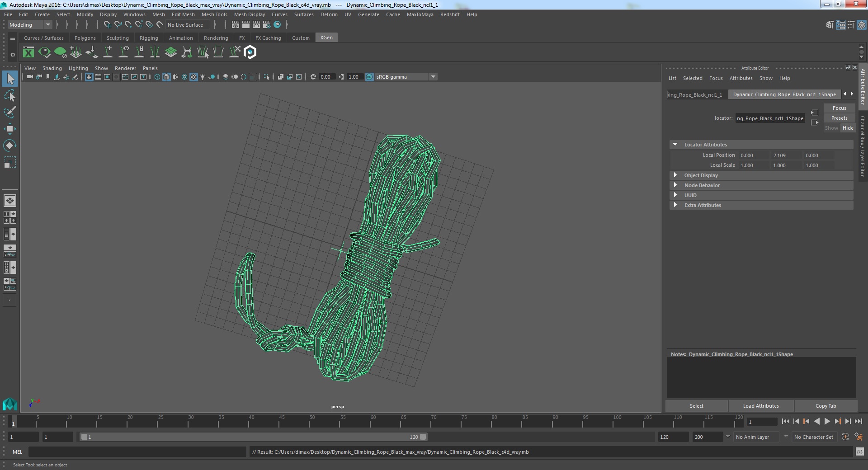868x470 pixels.
Task: Open the sRGB gamma dropdown
Action: tap(406, 77)
